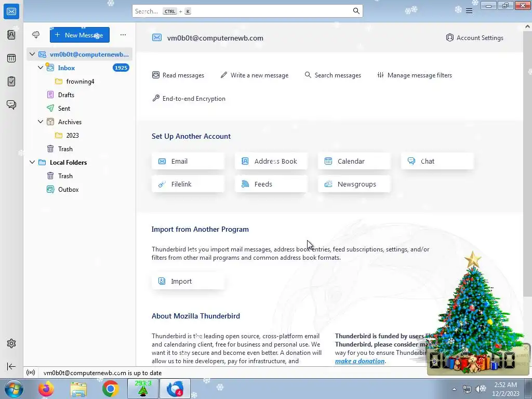The height and width of the screenshot is (399, 532).
Task: Open folder pane options ellipsis
Action: coord(123,35)
